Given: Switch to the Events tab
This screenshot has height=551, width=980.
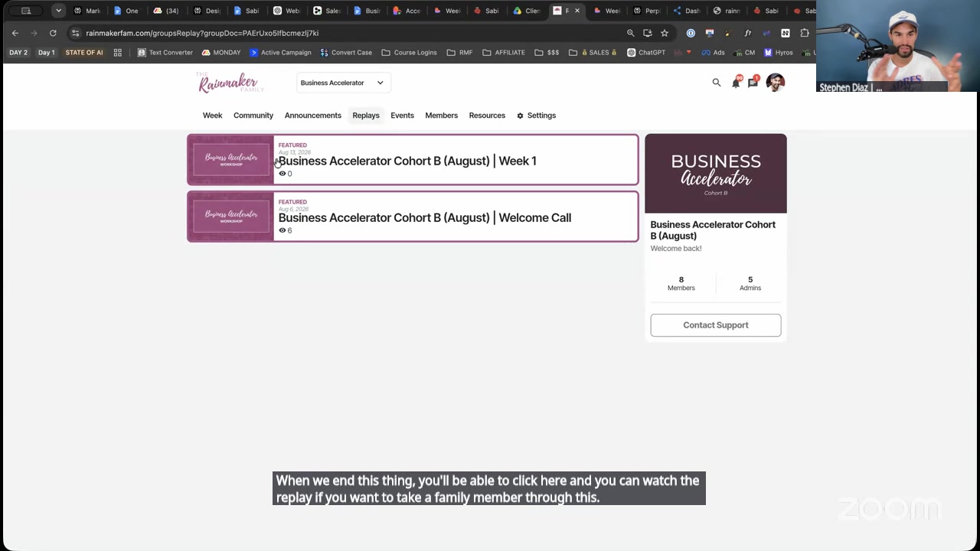Looking at the screenshot, I should click(x=402, y=116).
